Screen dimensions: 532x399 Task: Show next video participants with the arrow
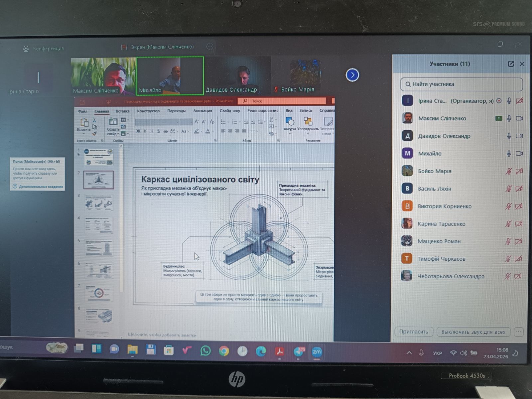[352, 75]
